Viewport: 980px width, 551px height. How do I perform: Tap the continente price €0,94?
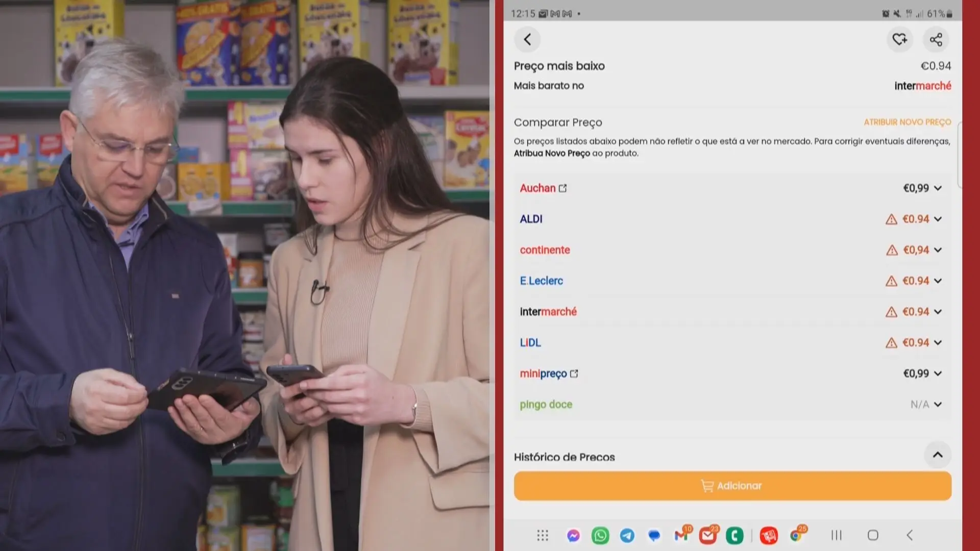pyautogui.click(x=916, y=250)
